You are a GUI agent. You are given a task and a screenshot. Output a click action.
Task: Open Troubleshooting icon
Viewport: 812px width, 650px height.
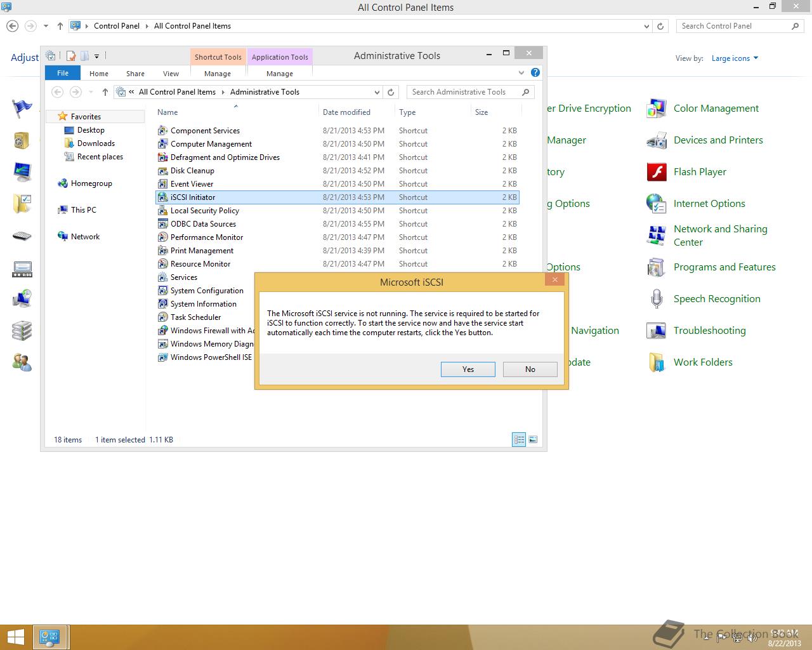pos(656,331)
